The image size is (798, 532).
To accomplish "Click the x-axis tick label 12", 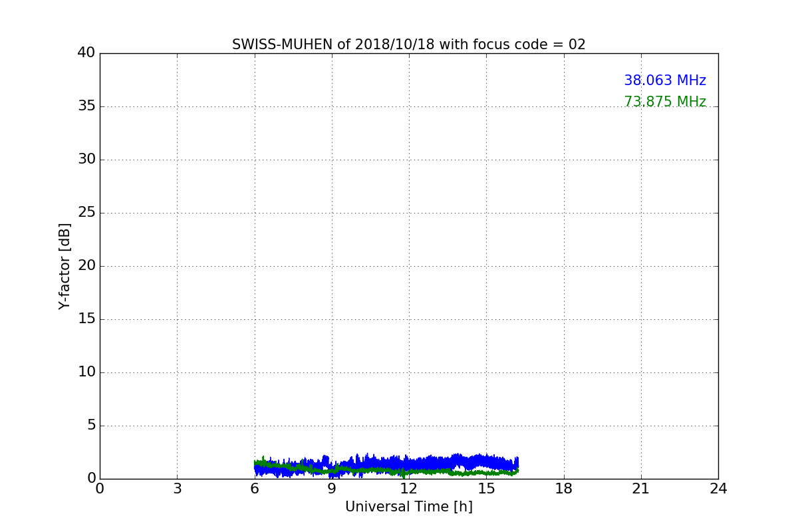I will [x=409, y=489].
